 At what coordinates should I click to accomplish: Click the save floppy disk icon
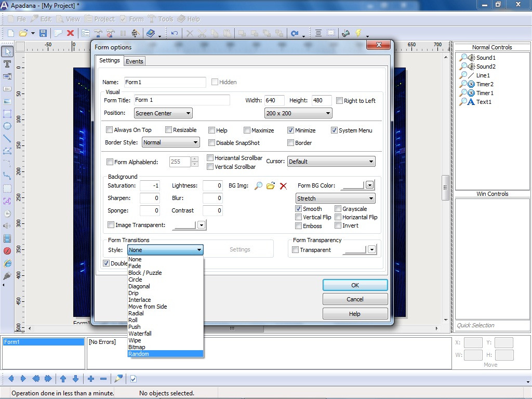coord(43,33)
